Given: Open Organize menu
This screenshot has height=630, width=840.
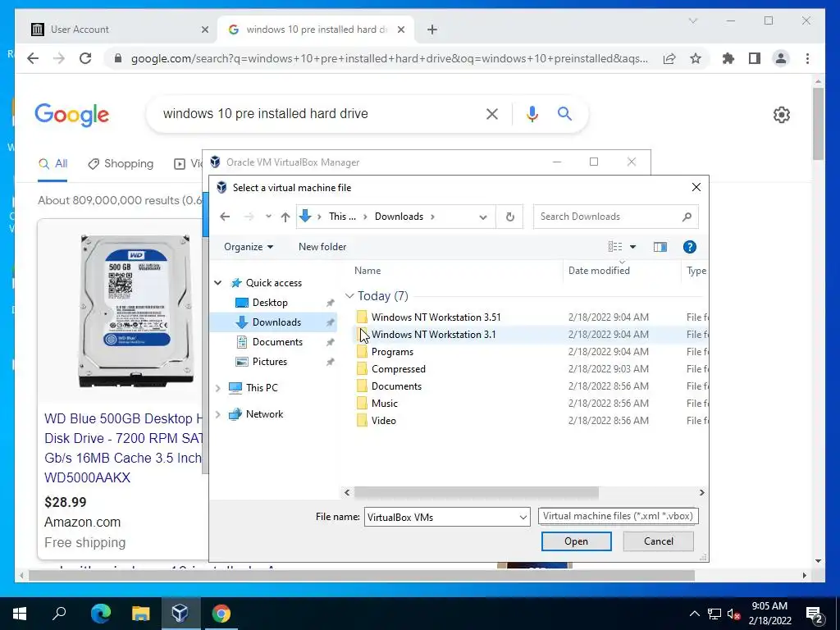Looking at the screenshot, I should pyautogui.click(x=249, y=247).
